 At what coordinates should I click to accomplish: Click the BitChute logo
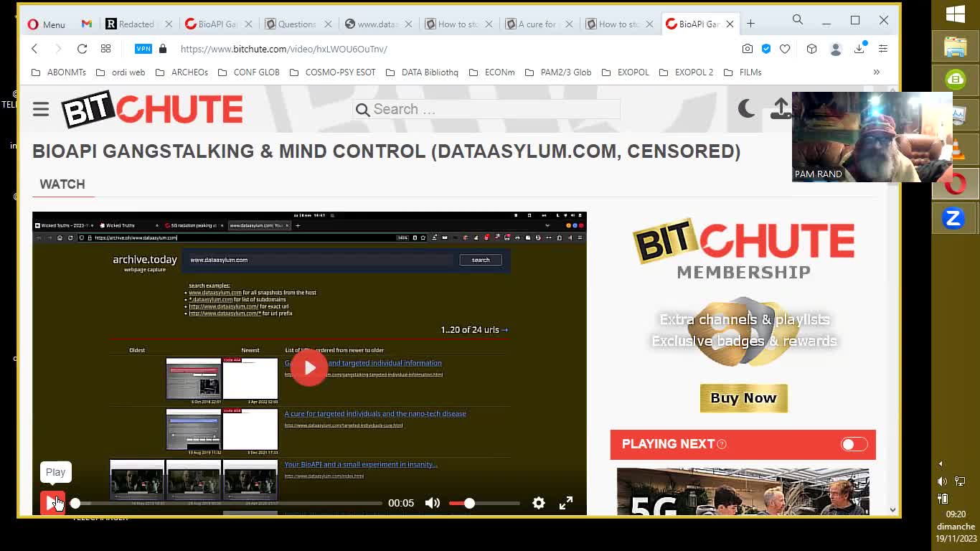click(152, 109)
